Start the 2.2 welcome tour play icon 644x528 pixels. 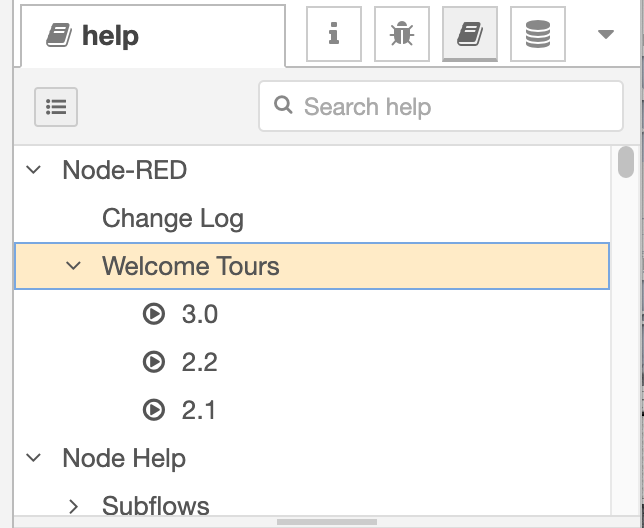tap(154, 362)
